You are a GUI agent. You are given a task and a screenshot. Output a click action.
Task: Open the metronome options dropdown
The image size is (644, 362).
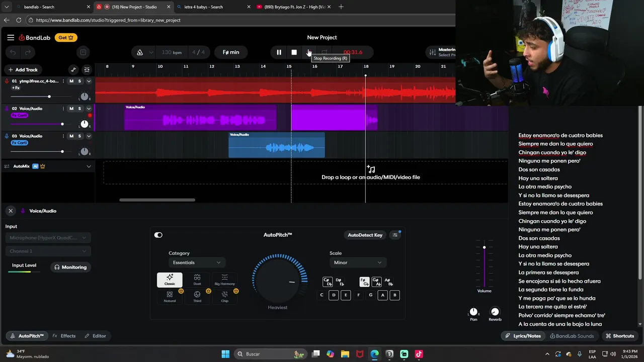tap(151, 52)
